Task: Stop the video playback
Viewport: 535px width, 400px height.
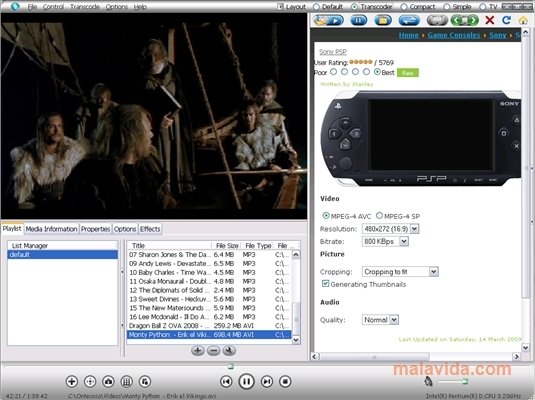Action: click(x=285, y=381)
